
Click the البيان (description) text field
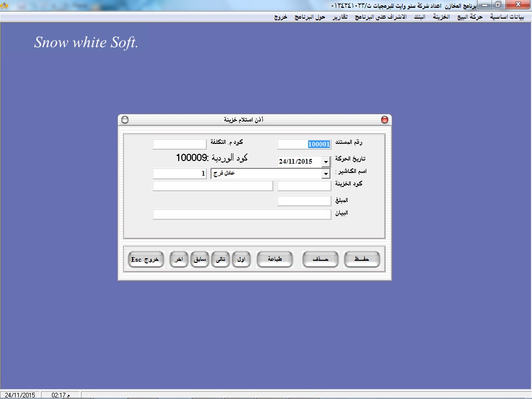pos(242,214)
